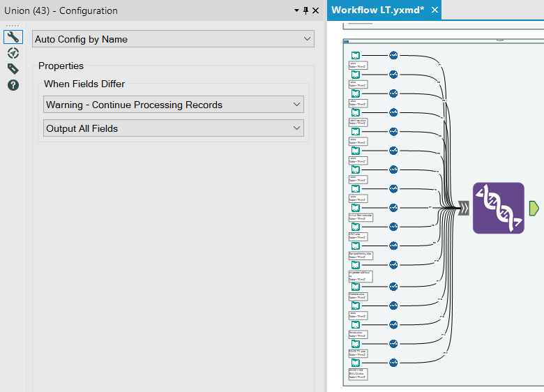
Task: Close the Configuration panel
Action: pyautogui.click(x=315, y=10)
